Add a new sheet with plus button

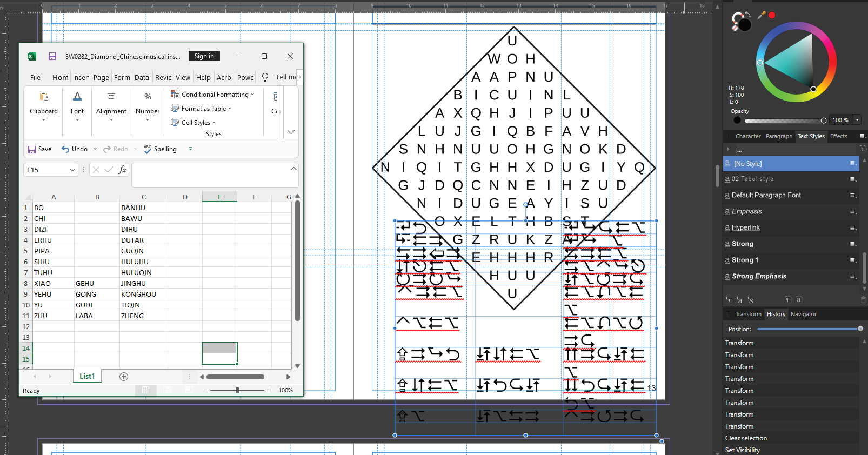124,377
